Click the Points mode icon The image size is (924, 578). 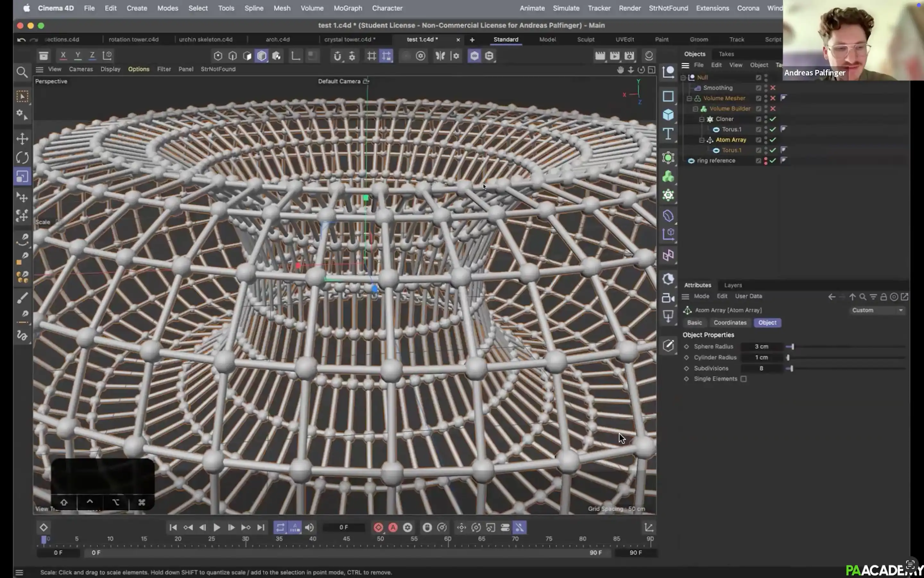point(218,56)
